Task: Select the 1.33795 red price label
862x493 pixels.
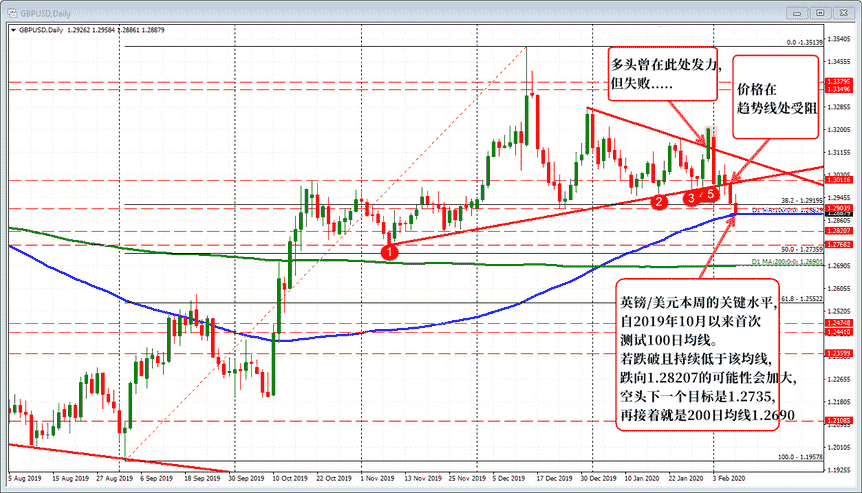Action: (x=836, y=80)
